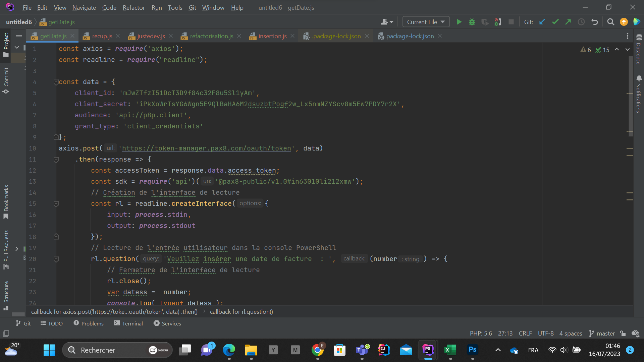Open the Current File run configuration dropdown

point(426,22)
